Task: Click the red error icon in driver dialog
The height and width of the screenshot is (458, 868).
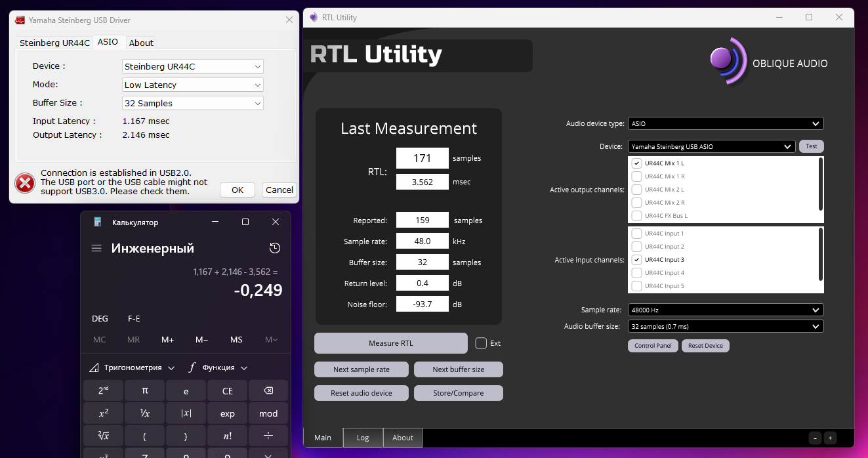Action: pyautogui.click(x=24, y=182)
